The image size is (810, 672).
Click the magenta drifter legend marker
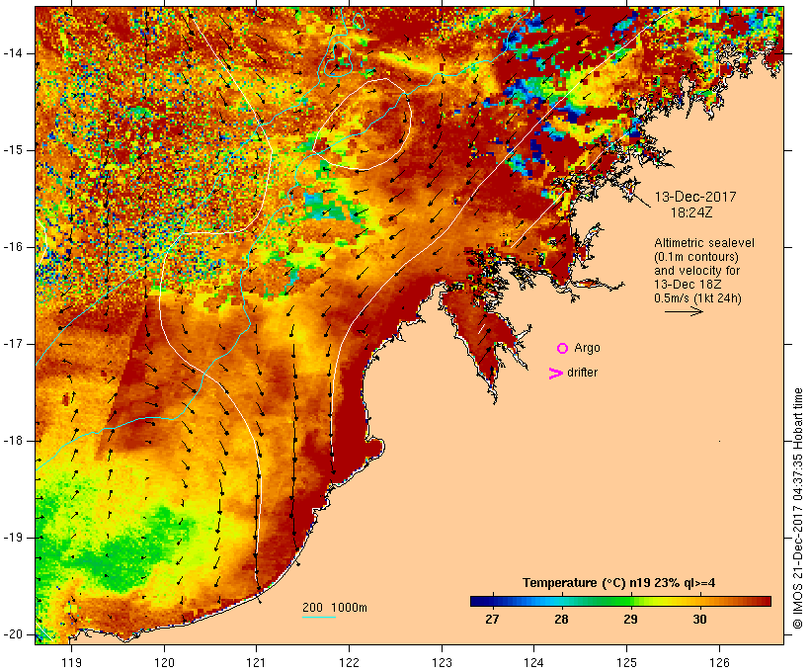tap(556, 374)
